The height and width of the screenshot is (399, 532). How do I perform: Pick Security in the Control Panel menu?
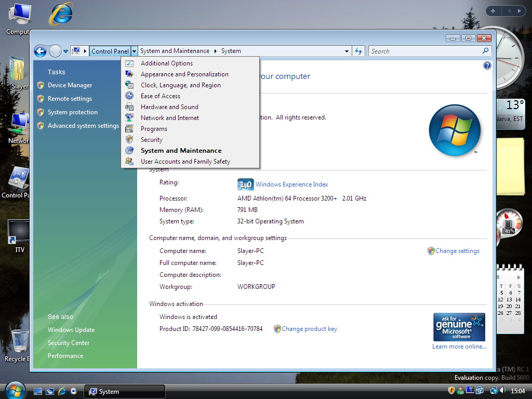(190, 140)
